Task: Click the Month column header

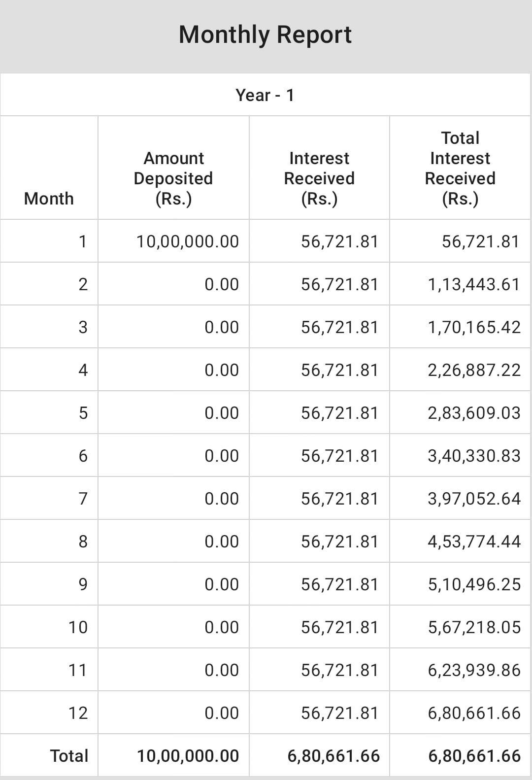Action: [49, 199]
